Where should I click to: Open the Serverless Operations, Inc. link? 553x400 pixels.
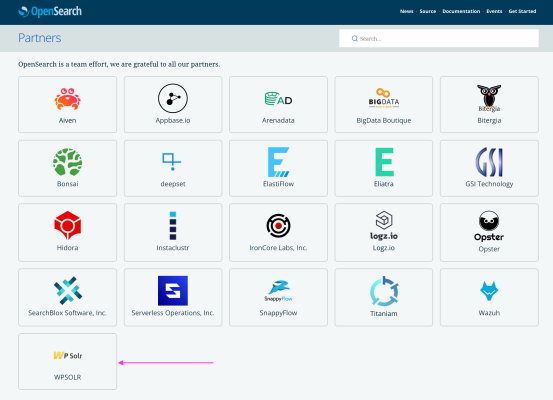(x=173, y=313)
